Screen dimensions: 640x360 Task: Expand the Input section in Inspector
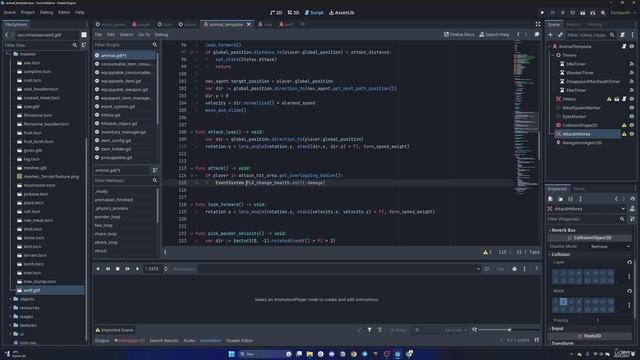pyautogui.click(x=557, y=329)
